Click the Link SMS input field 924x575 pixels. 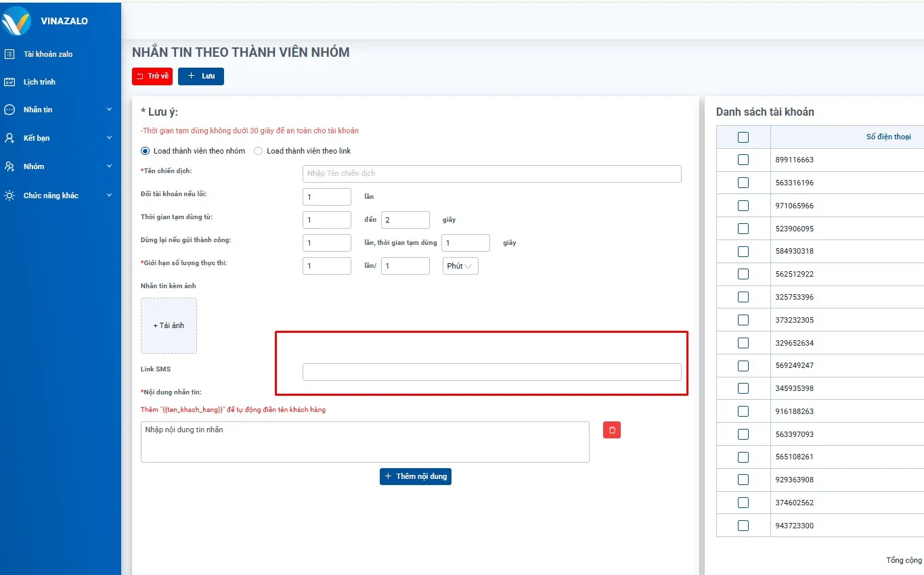click(x=491, y=372)
